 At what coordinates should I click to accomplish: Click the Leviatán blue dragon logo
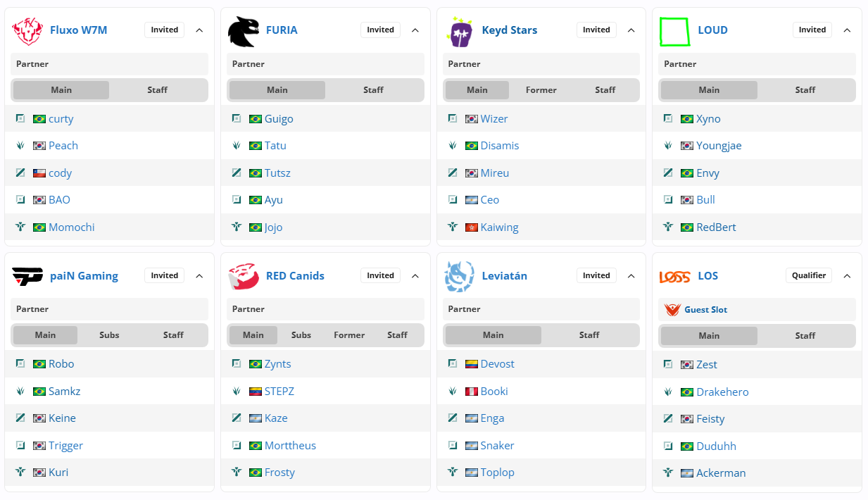(x=460, y=276)
